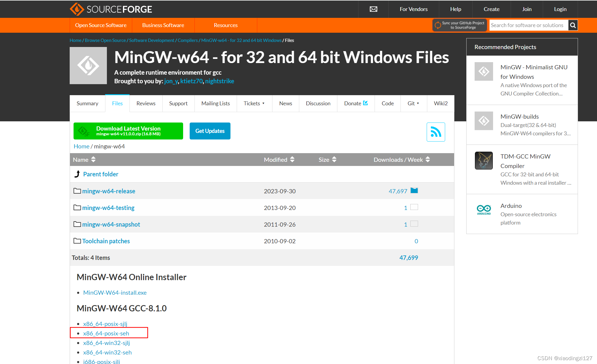Image resolution: width=597 pixels, height=364 pixels.
Task: Click the Donate external link icon
Action: point(365,103)
